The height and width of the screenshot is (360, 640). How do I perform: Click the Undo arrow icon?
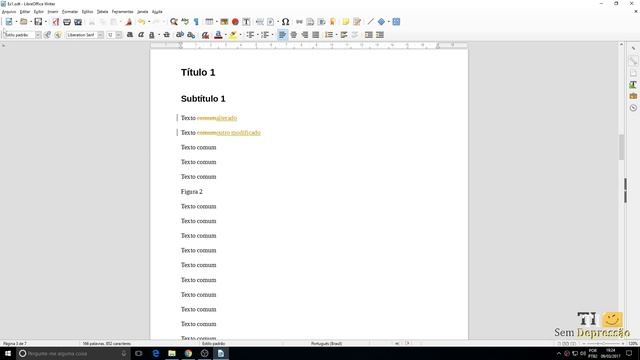coord(142,22)
